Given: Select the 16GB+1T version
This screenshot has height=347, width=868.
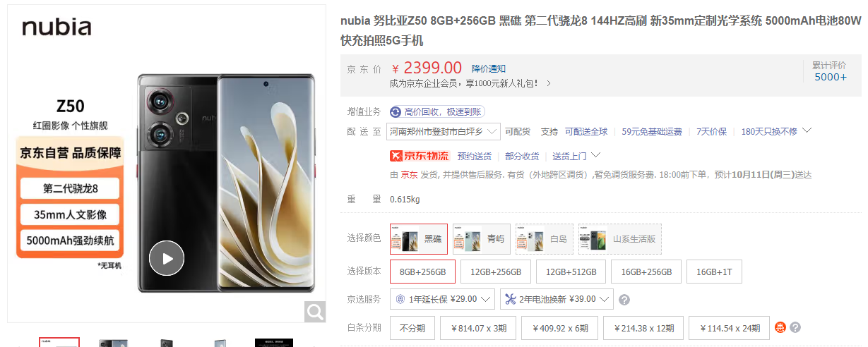Looking at the screenshot, I should click(x=714, y=272).
